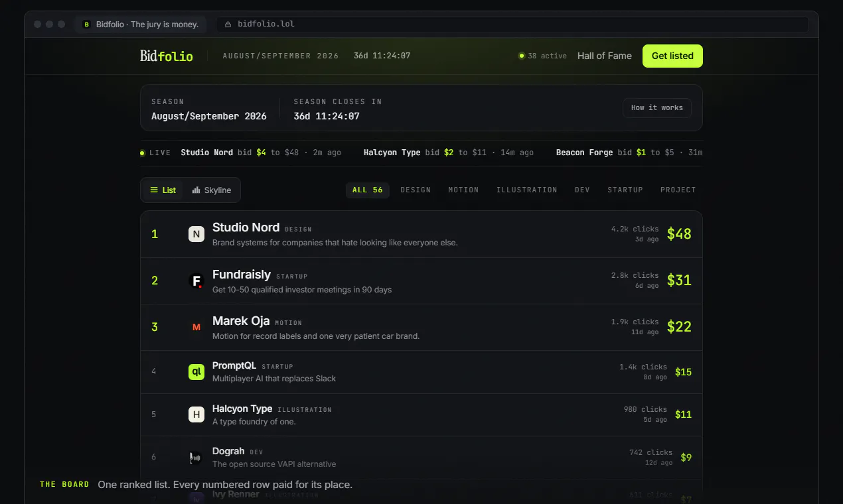
Task: Click the 742 clicks stat
Action: 651,453
